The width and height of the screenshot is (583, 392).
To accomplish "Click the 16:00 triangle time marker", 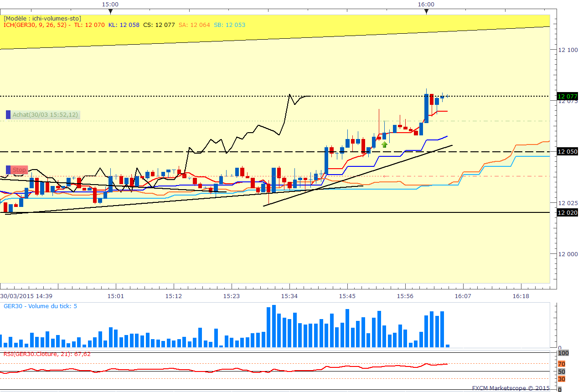I will point(426,11).
